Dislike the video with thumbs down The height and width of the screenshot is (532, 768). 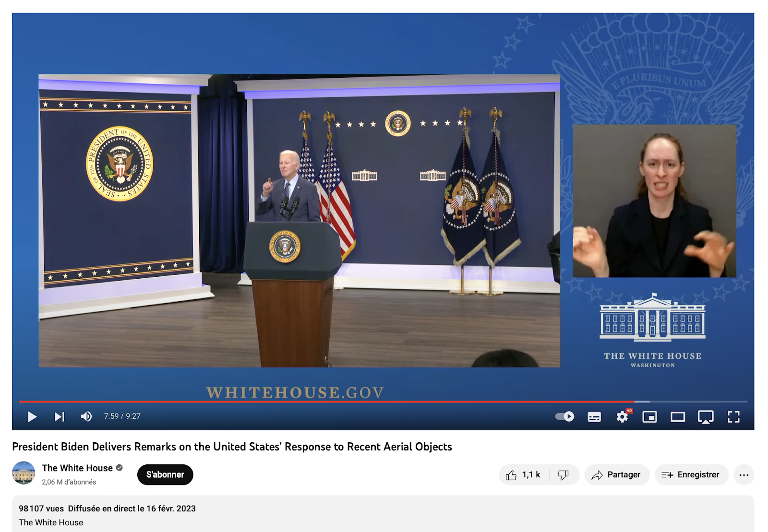coord(564,474)
